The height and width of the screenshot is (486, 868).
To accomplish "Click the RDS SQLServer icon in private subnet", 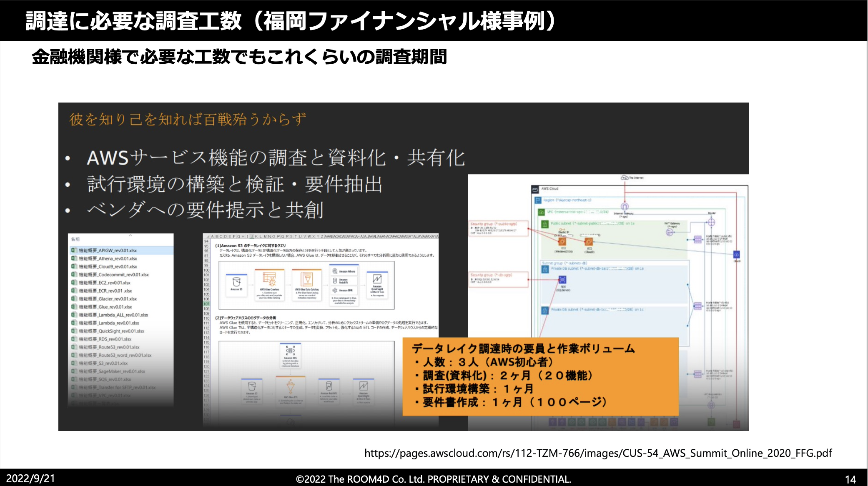I will 562,280.
